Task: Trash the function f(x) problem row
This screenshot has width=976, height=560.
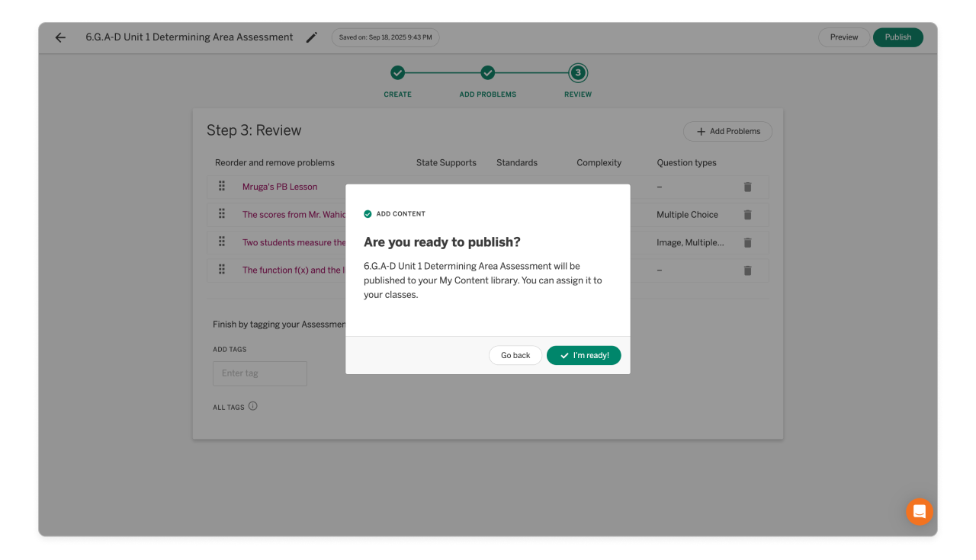Action: [x=747, y=270]
